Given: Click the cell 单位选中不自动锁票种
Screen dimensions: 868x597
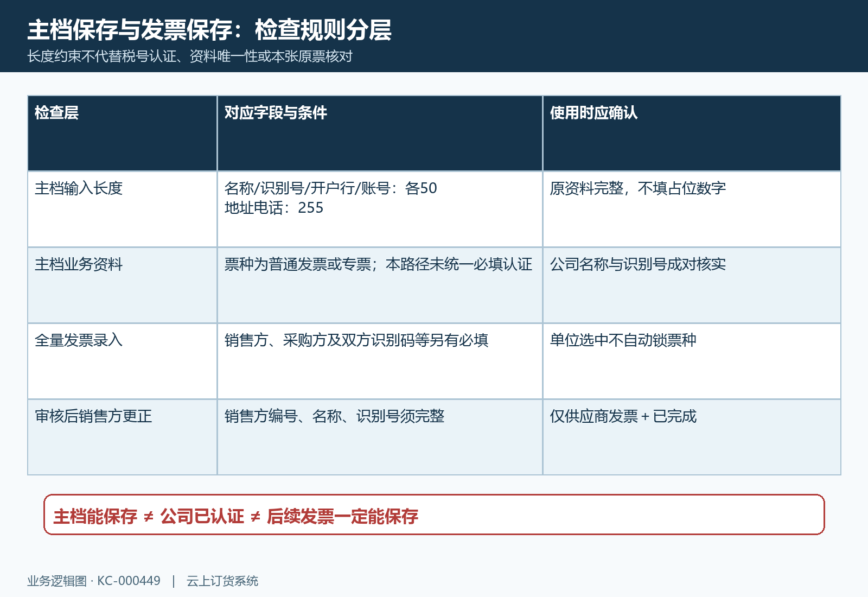Looking at the screenshot, I should (x=692, y=361).
